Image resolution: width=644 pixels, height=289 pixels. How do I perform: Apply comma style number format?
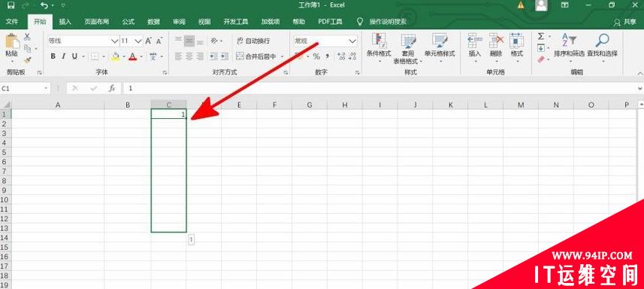(328, 56)
